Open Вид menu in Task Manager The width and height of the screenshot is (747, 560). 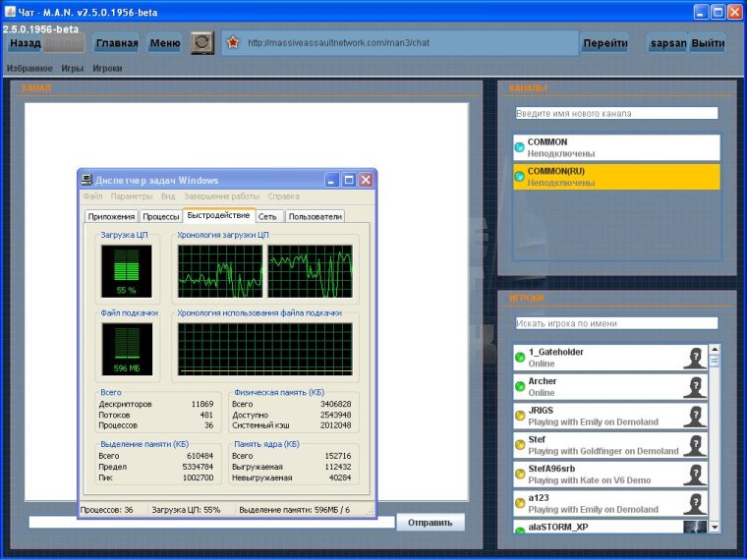pyautogui.click(x=168, y=196)
